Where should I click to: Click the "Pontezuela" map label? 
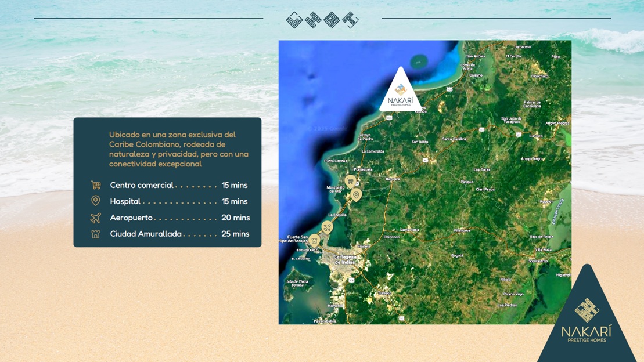pos(363,169)
